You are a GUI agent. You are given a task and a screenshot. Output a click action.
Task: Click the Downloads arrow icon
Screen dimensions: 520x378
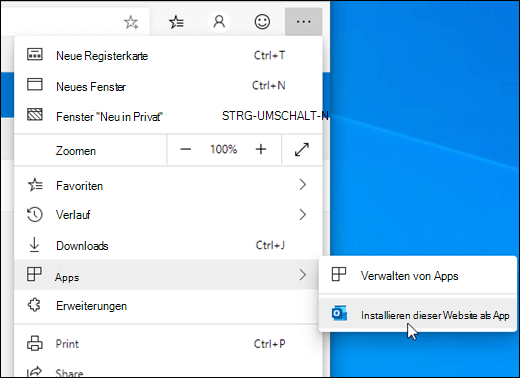34,245
